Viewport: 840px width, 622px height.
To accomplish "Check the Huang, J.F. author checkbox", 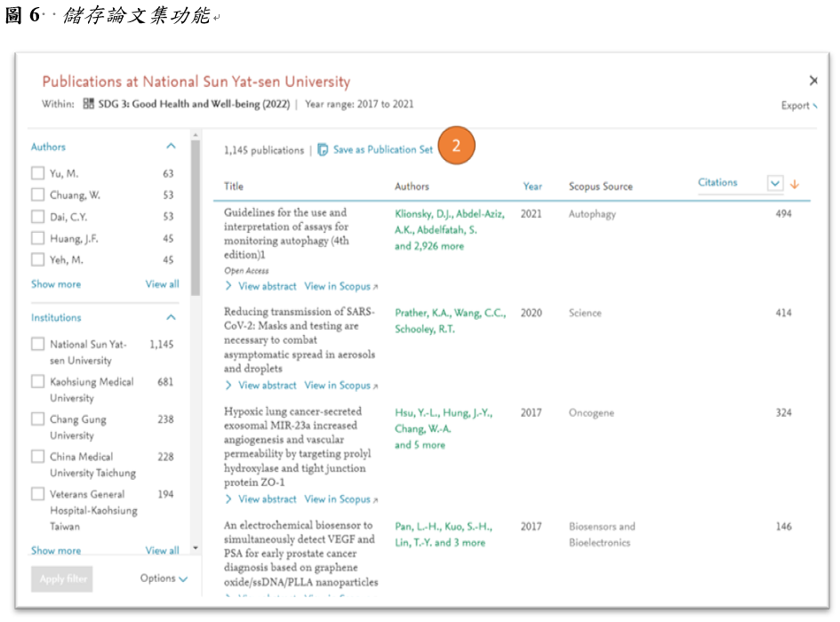I will click(x=37, y=238).
